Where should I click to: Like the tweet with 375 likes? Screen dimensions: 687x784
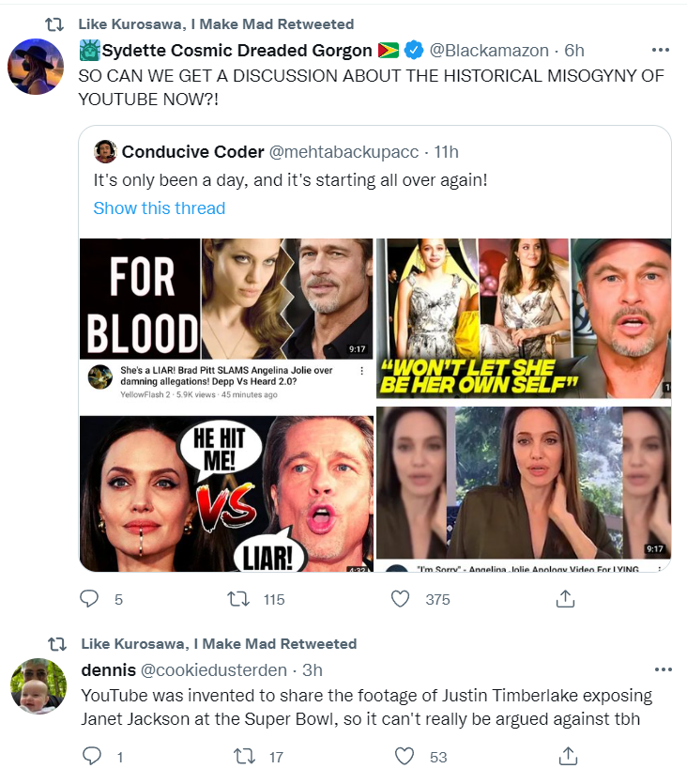[401, 598]
